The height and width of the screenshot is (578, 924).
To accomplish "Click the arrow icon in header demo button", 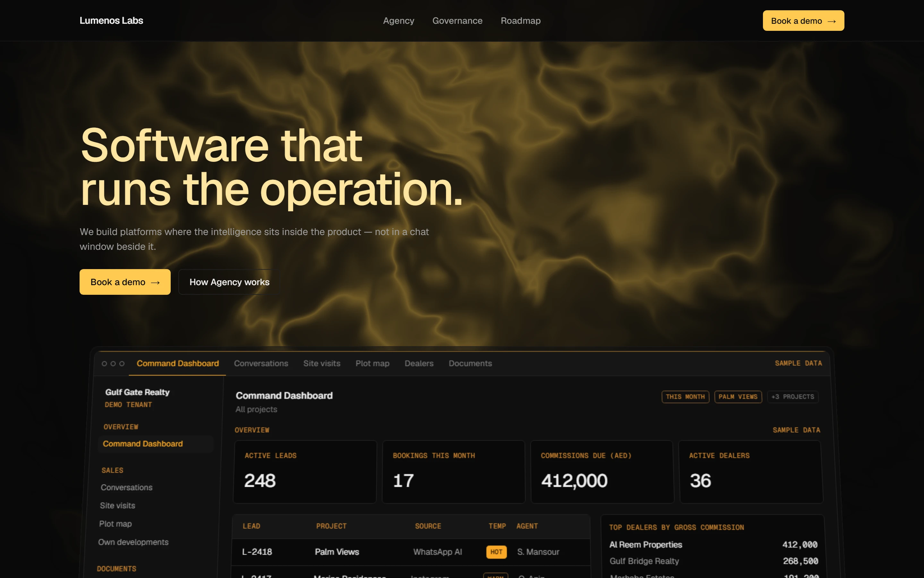I will coord(832,22).
